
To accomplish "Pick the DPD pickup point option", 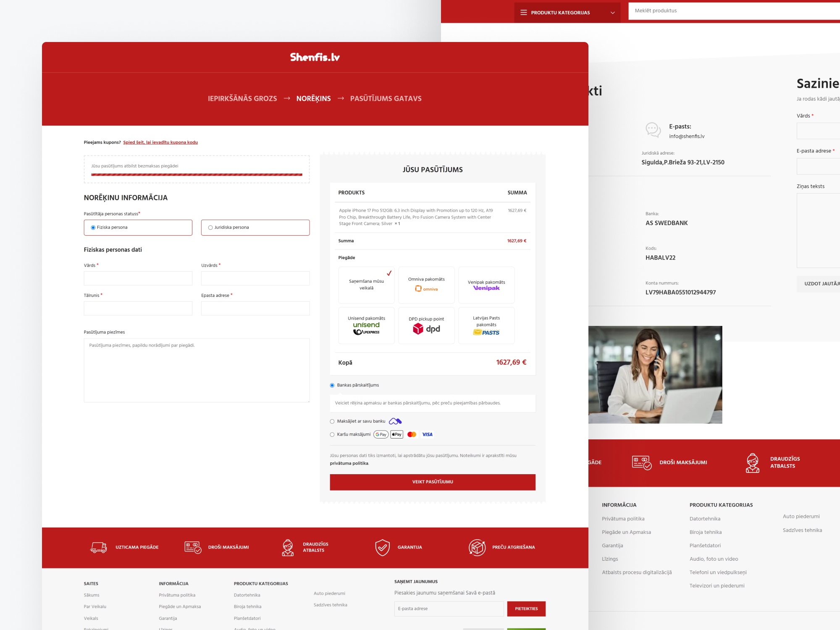I will click(x=426, y=325).
